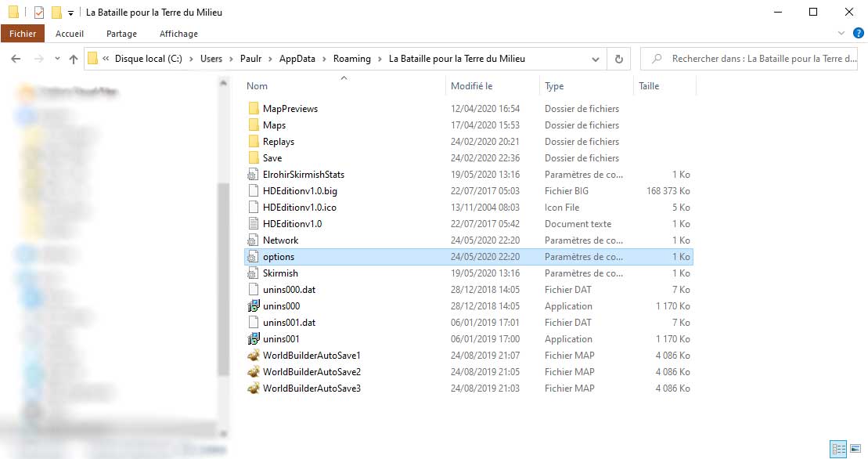Click the Skirmish config file icon
This screenshot has height=459, width=868.
pyautogui.click(x=253, y=273)
